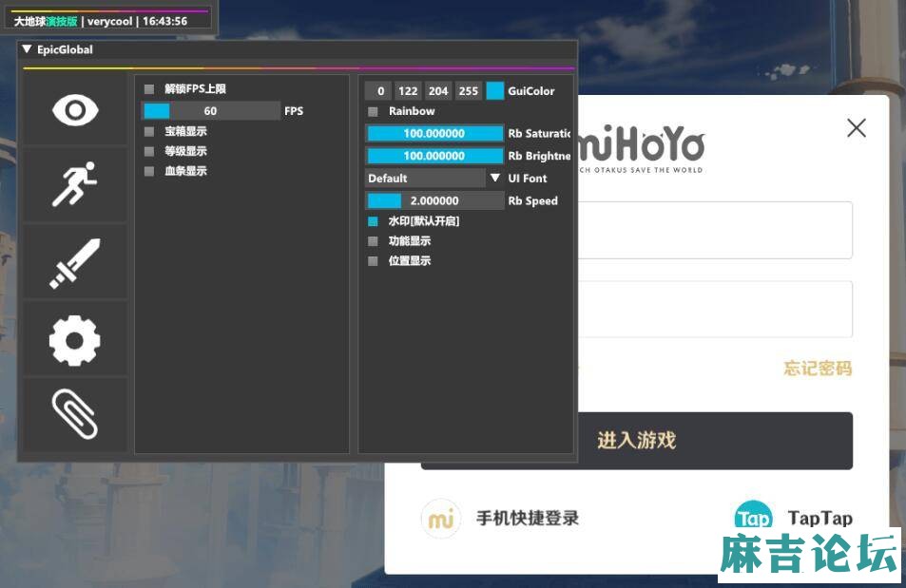Click the "16:43:56" time in the top overlay

(164, 21)
